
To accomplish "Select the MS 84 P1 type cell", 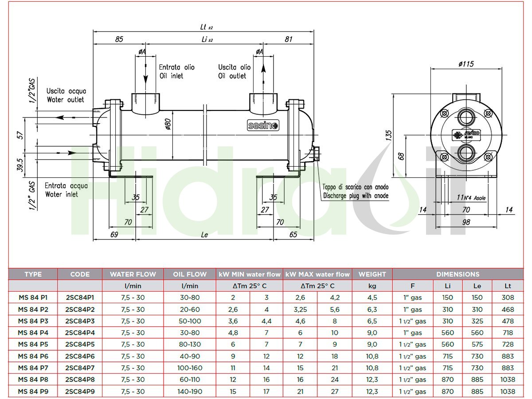I will click(x=33, y=298).
